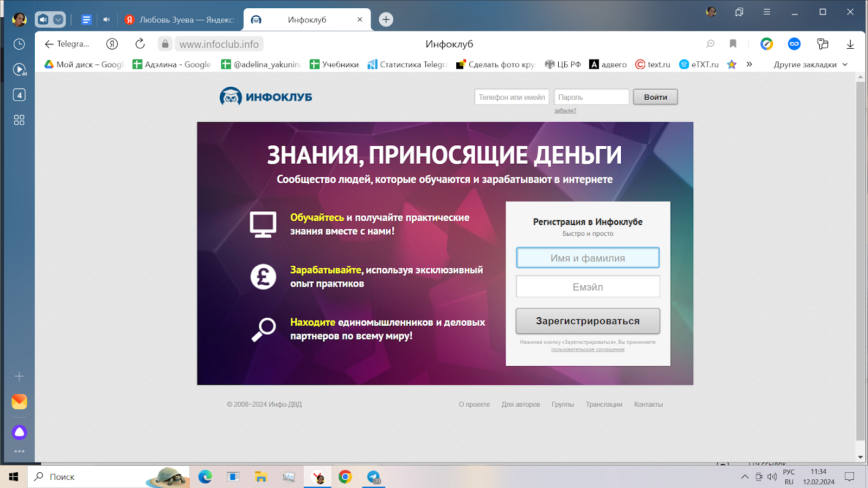Click the забыли? password link
The height and width of the screenshot is (488, 868).
tap(565, 111)
